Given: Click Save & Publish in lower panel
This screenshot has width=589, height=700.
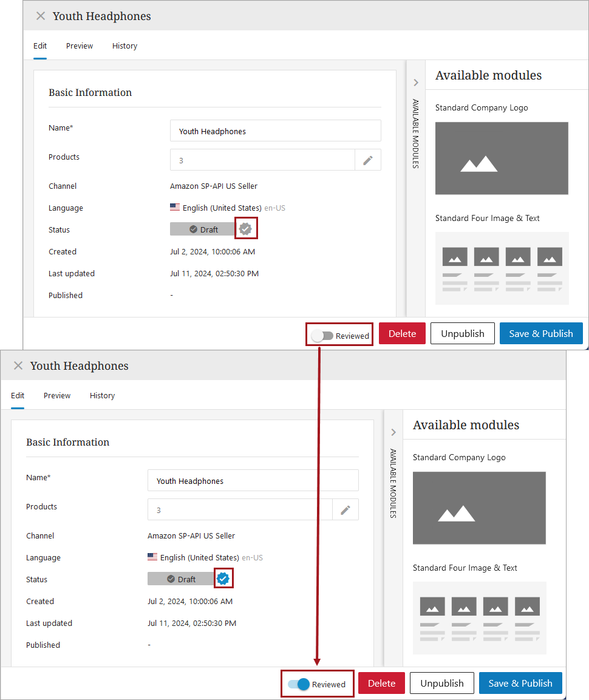Looking at the screenshot, I should (x=520, y=683).
